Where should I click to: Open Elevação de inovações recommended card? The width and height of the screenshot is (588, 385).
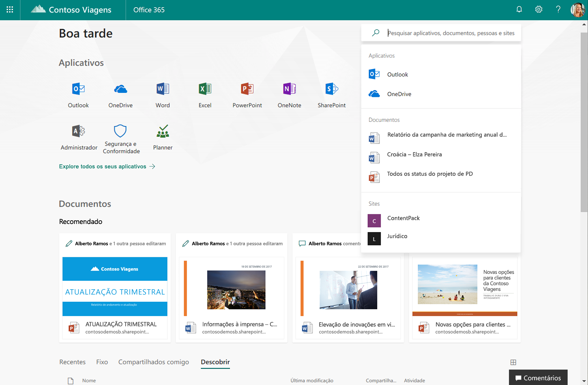(x=348, y=288)
